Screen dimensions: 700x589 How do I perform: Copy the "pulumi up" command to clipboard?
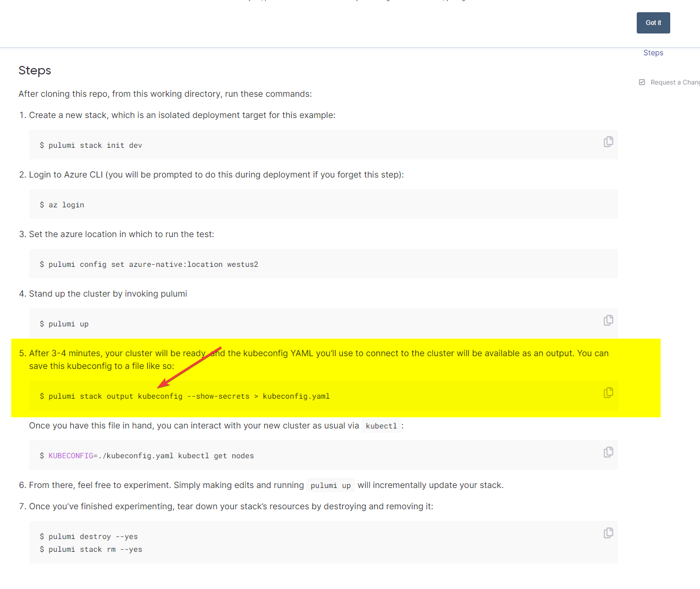click(x=608, y=320)
